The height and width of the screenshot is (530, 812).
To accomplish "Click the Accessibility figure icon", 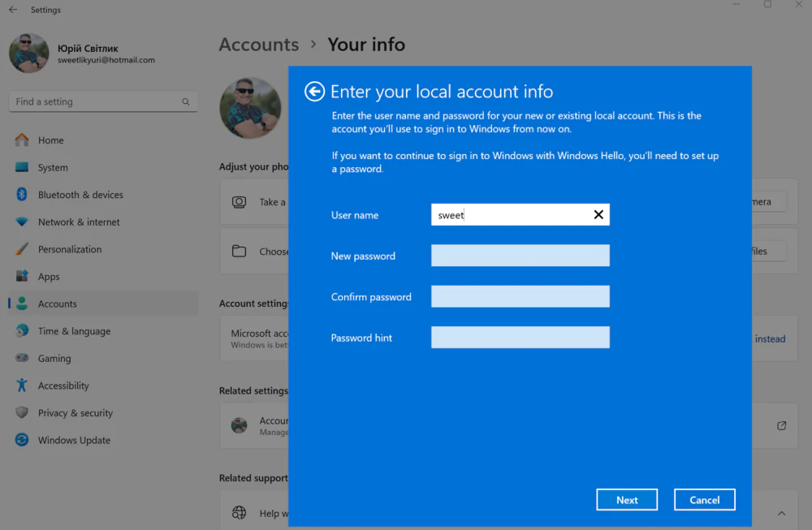I will coord(22,385).
